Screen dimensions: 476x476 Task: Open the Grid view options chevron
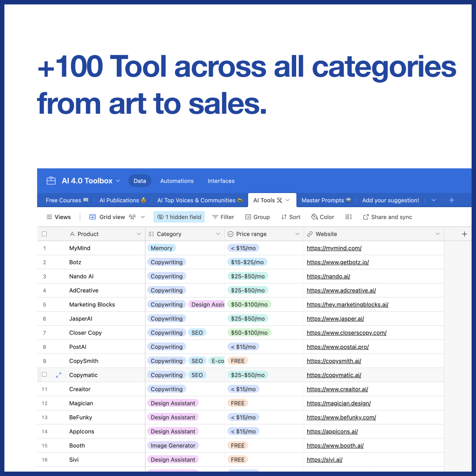tap(143, 217)
